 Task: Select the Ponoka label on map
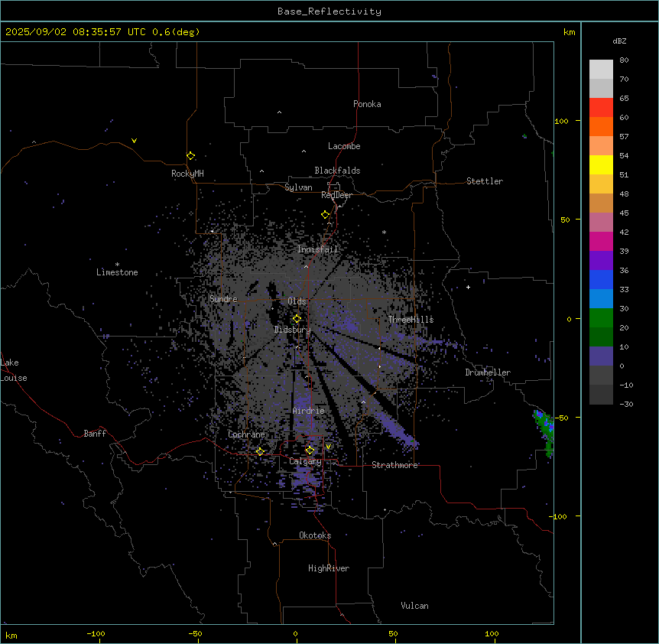pos(367,104)
